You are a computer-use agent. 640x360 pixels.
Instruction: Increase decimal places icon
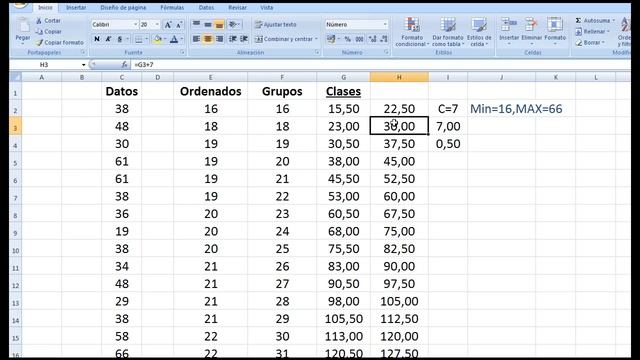click(x=372, y=39)
